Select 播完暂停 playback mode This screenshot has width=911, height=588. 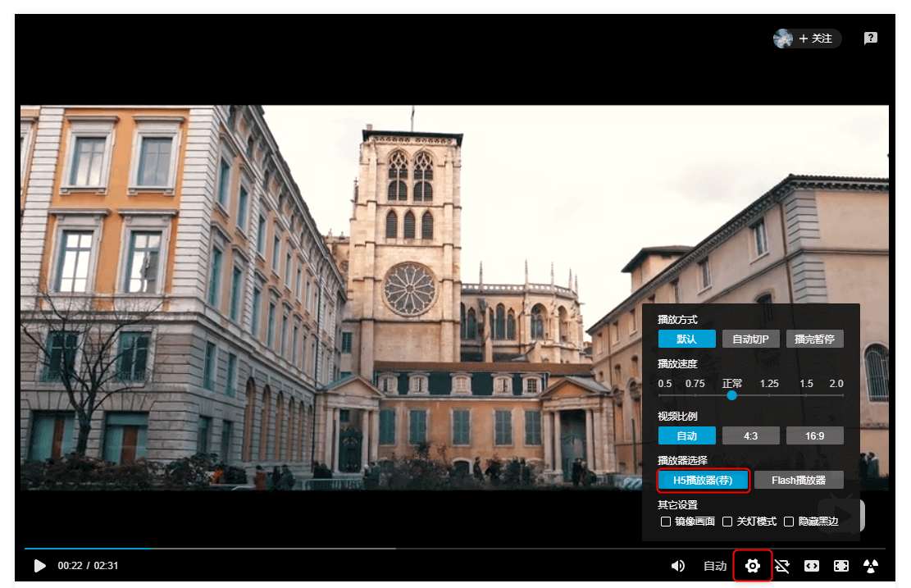(x=814, y=339)
